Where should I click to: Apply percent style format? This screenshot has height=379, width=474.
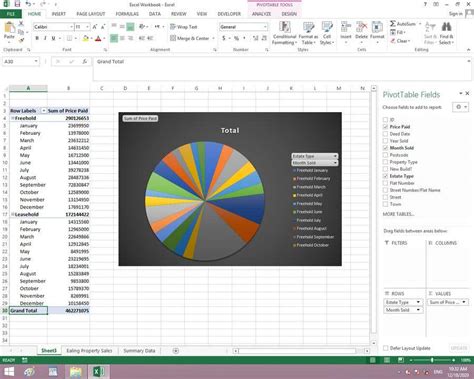(236, 38)
